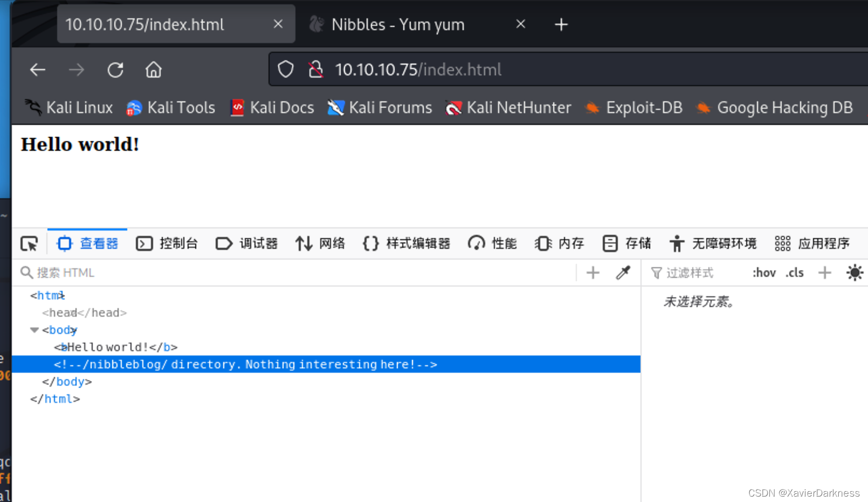This screenshot has height=502, width=868.
Task: Toggle the :hov pseudo-class panel
Action: (764, 273)
